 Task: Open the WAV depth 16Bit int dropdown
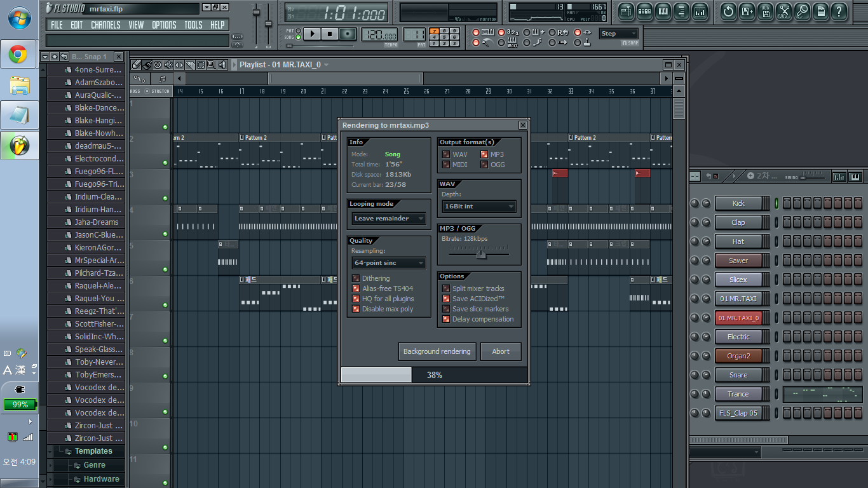click(x=479, y=207)
